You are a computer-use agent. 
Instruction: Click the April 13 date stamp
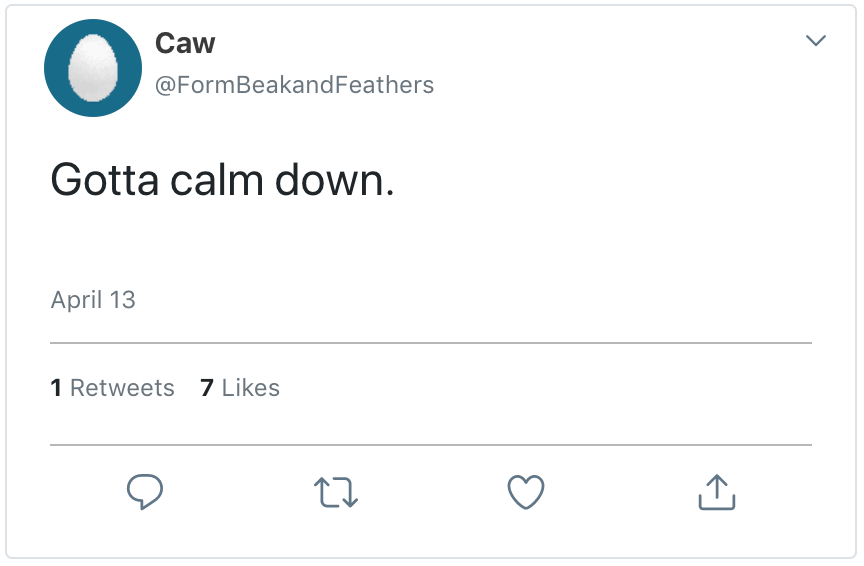tap(93, 300)
